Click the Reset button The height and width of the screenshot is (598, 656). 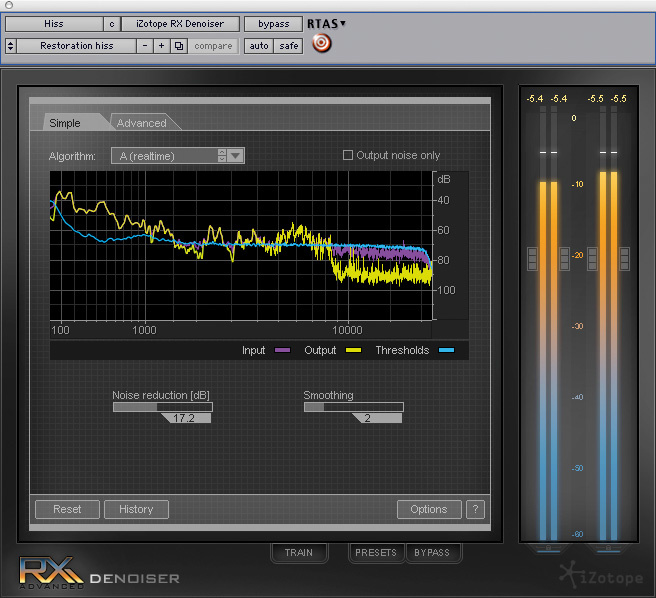67,509
